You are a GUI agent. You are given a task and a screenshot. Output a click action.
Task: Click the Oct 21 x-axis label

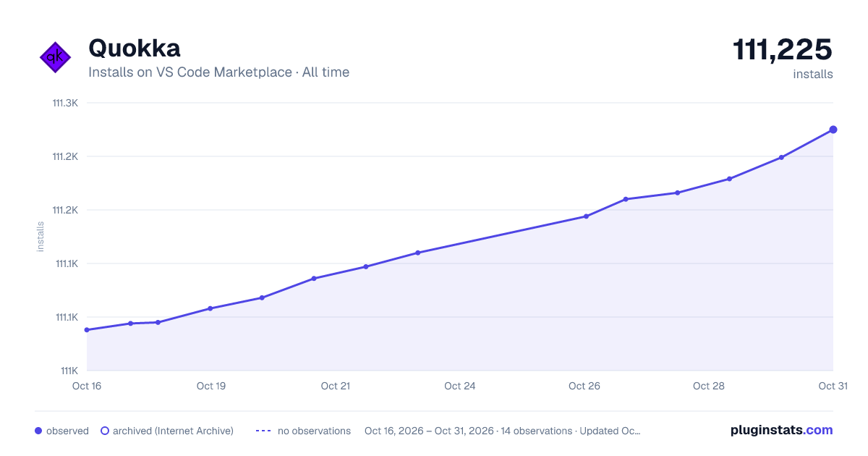pyautogui.click(x=336, y=386)
